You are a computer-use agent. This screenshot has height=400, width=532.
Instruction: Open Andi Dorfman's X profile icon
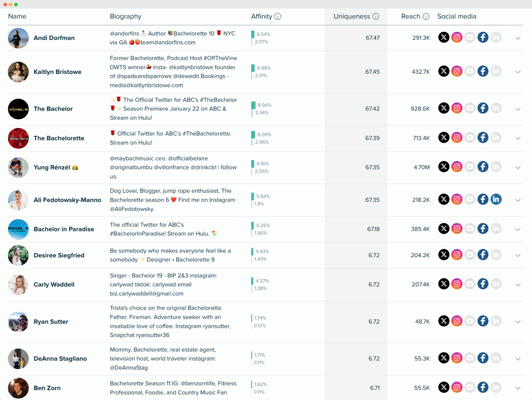(x=444, y=38)
